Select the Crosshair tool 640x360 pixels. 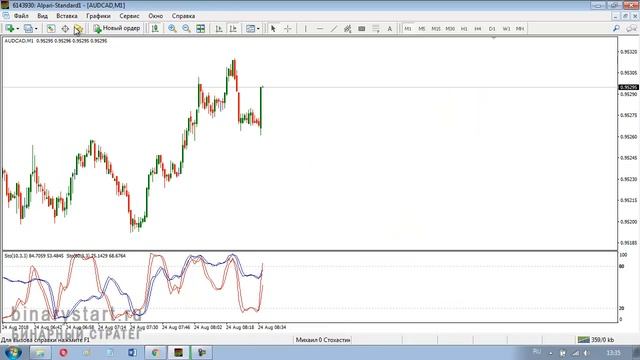288,29
